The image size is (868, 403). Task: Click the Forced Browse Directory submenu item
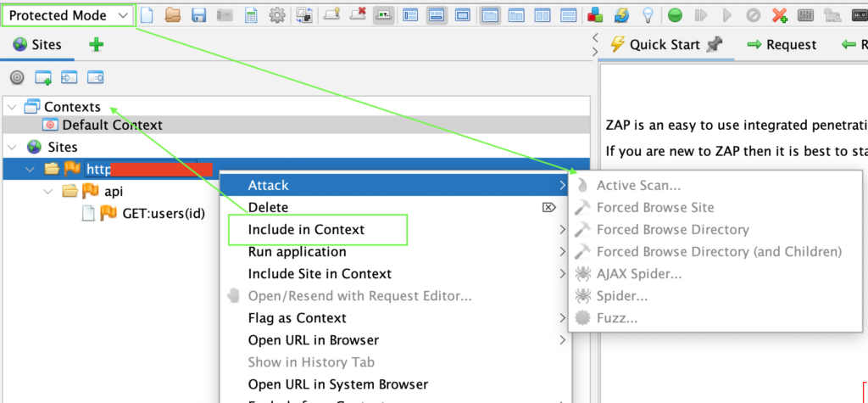(715, 229)
